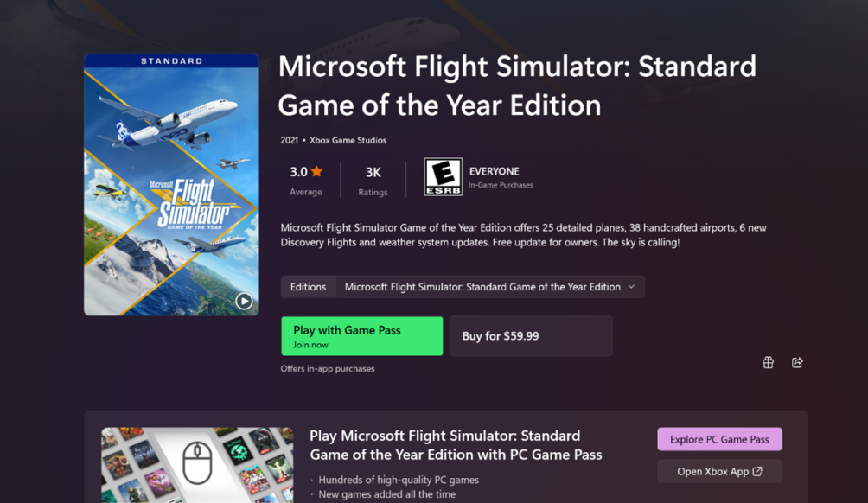868x503 pixels.
Task: Click the gift icon to send as gift
Action: tap(768, 362)
